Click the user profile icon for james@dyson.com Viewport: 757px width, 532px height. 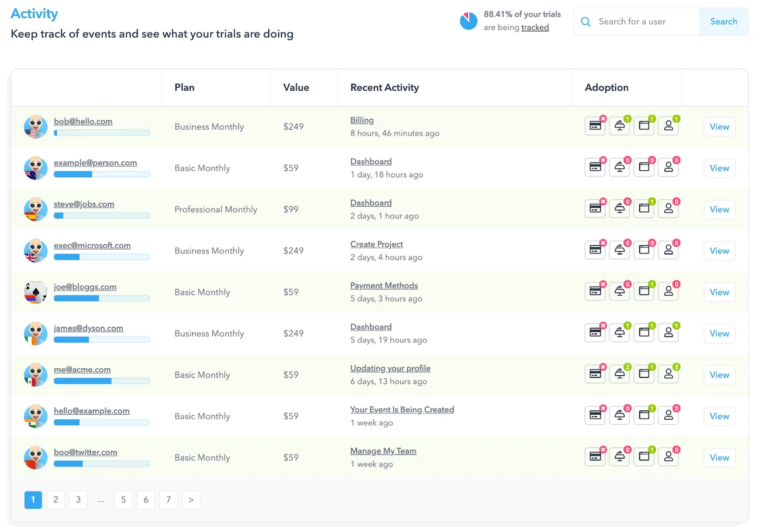[668, 333]
